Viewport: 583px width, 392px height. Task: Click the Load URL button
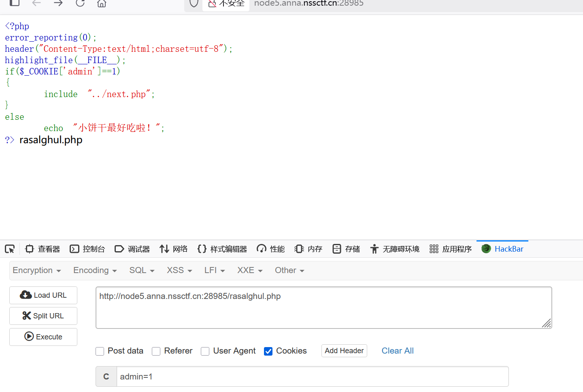43,295
